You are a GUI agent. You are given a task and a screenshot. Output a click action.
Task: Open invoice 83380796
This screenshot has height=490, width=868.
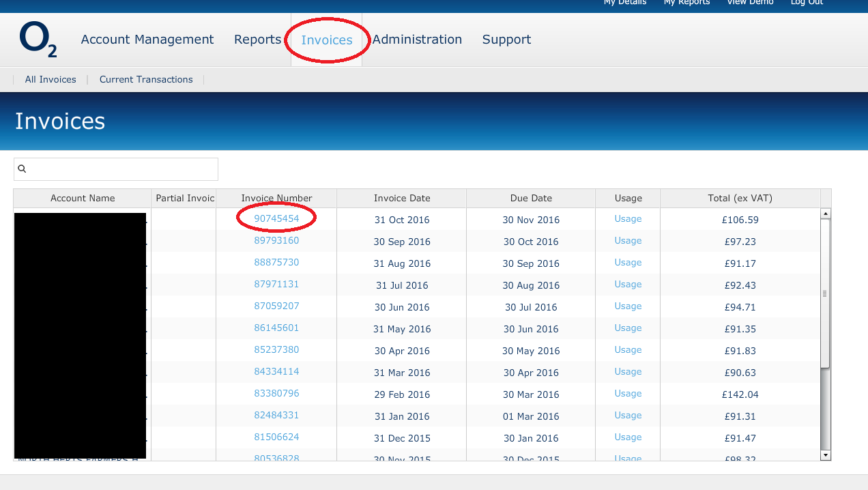[276, 393]
